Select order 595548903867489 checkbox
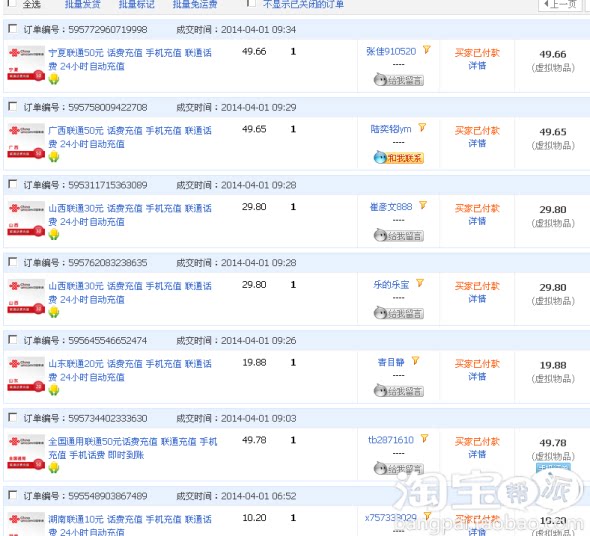The width and height of the screenshot is (590, 536). click(12, 495)
